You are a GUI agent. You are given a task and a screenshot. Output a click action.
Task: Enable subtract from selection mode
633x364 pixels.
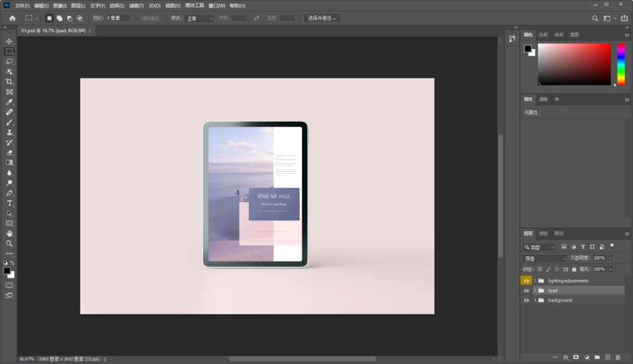click(69, 18)
